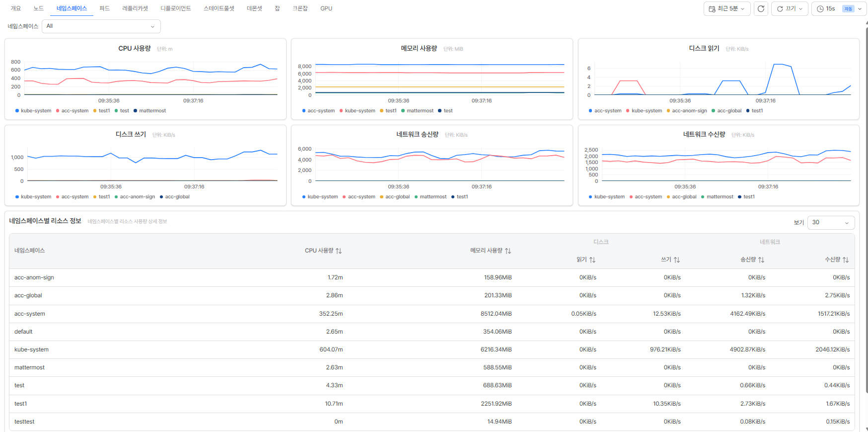Click 8512.04MiB memory value
The height and width of the screenshot is (432, 868).
pos(496,314)
